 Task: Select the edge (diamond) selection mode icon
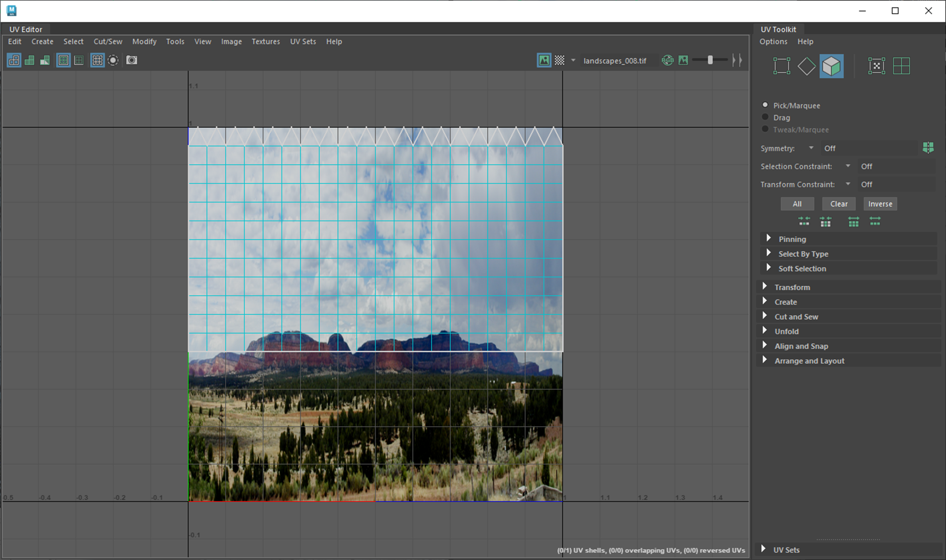pyautogui.click(x=807, y=66)
